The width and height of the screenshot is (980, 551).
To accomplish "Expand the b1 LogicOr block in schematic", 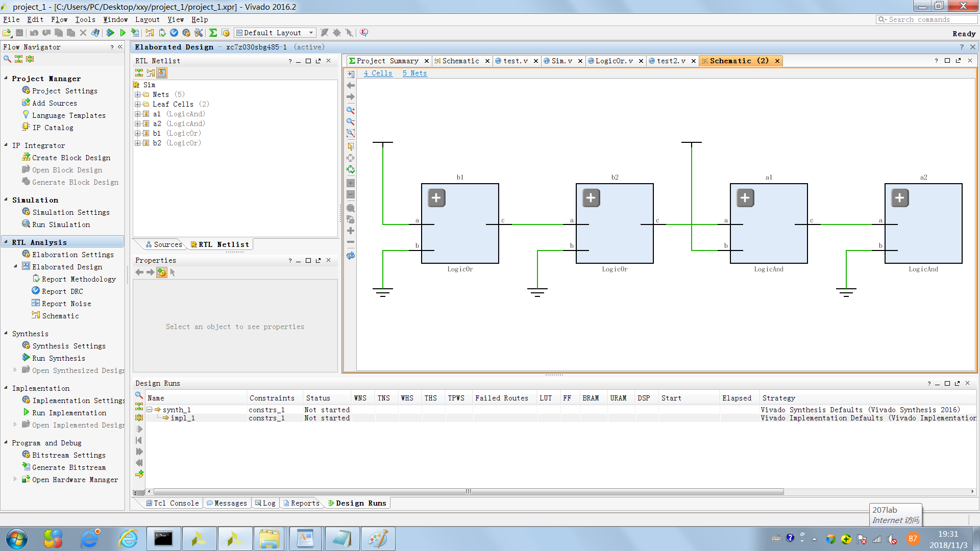I will [436, 198].
